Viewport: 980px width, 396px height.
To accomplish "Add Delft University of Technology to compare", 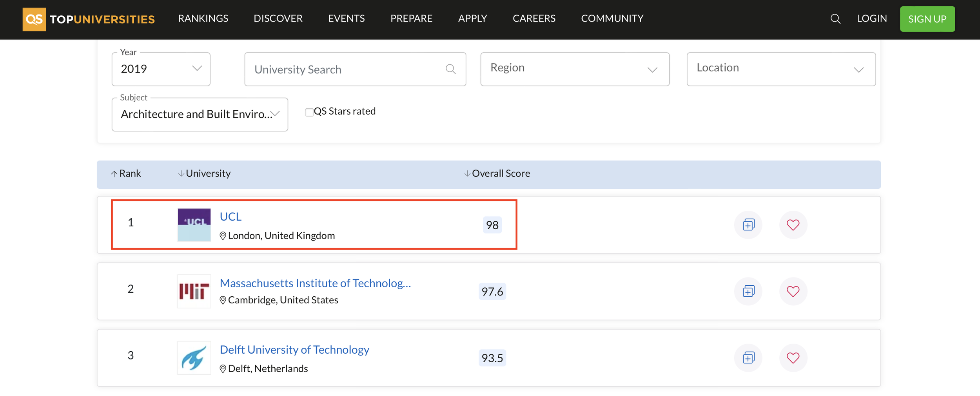I will click(748, 358).
